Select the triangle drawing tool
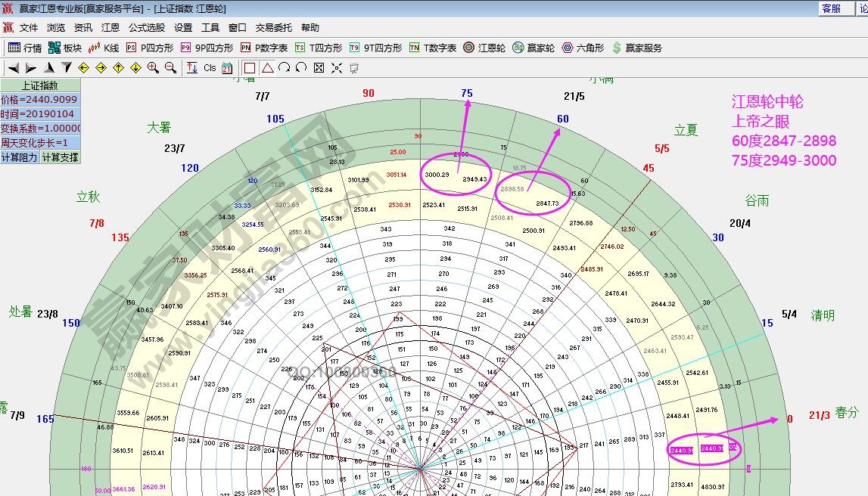The image size is (868, 496). 268,67
